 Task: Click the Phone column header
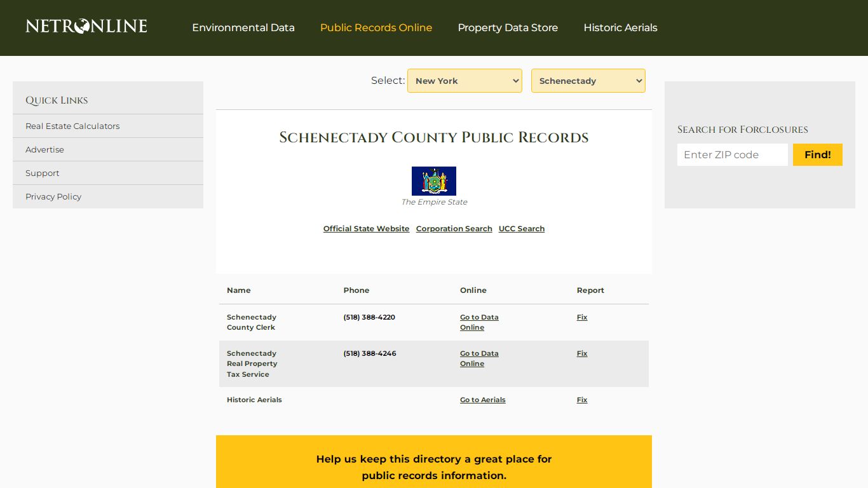[356, 290]
